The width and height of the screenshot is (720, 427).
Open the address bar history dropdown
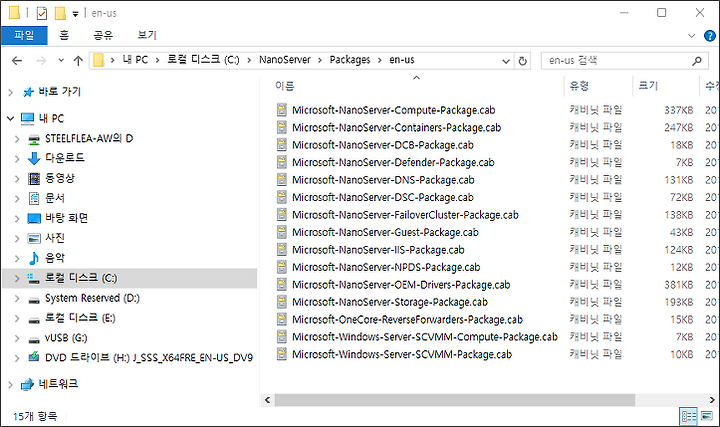(506, 61)
